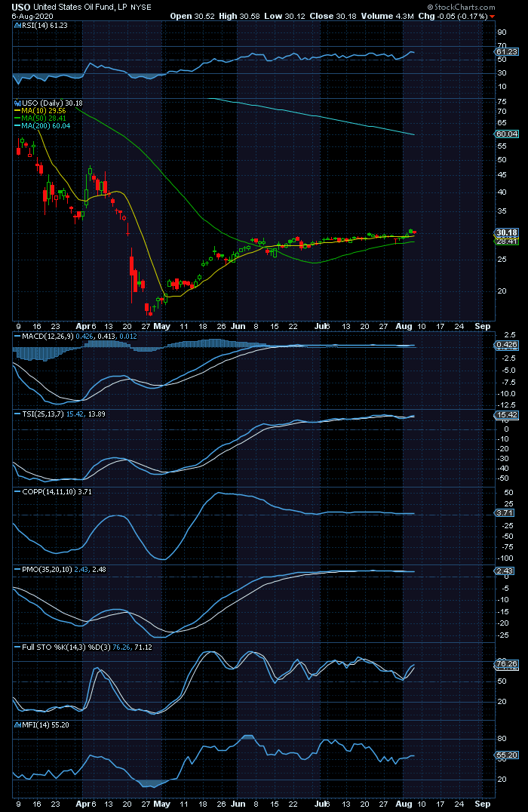Click the PMO(35,20,10) panel label

[47, 570]
